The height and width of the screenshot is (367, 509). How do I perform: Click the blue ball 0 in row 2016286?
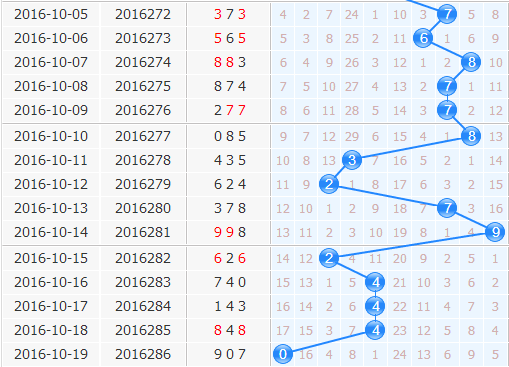(x=283, y=354)
